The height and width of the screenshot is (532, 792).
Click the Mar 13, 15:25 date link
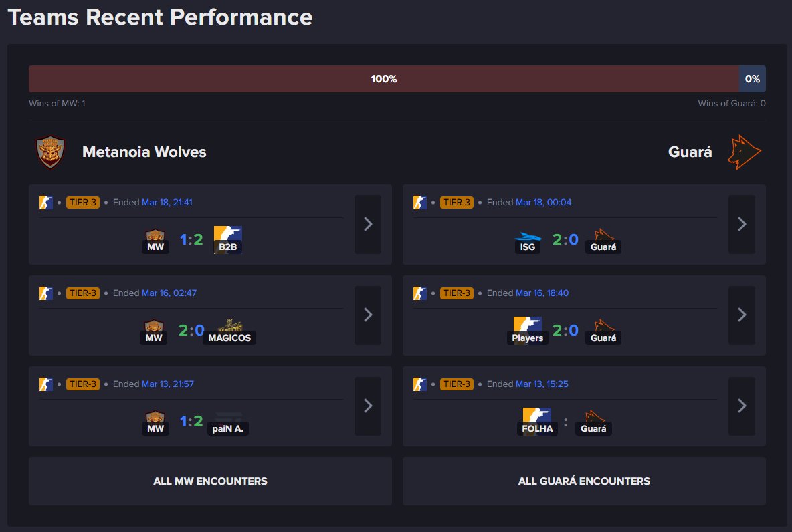(543, 384)
